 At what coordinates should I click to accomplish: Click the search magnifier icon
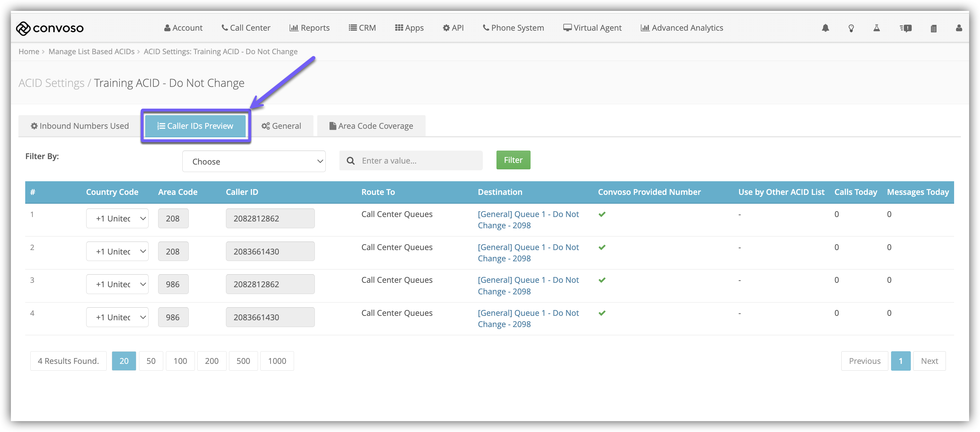point(350,161)
